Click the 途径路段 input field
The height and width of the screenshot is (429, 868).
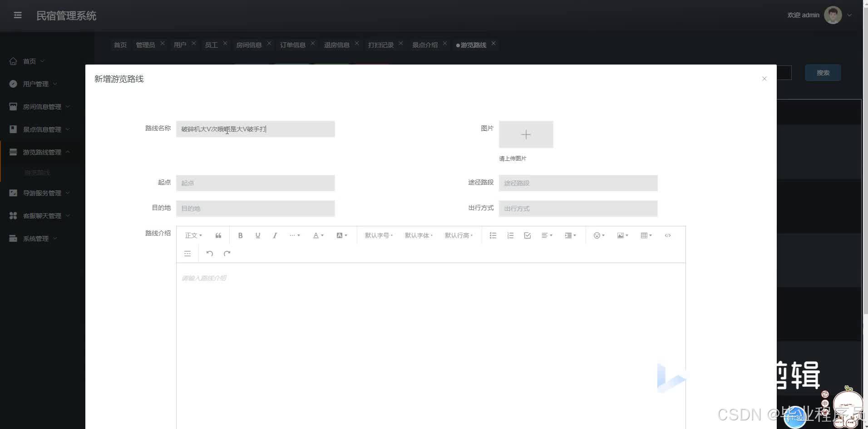click(578, 183)
